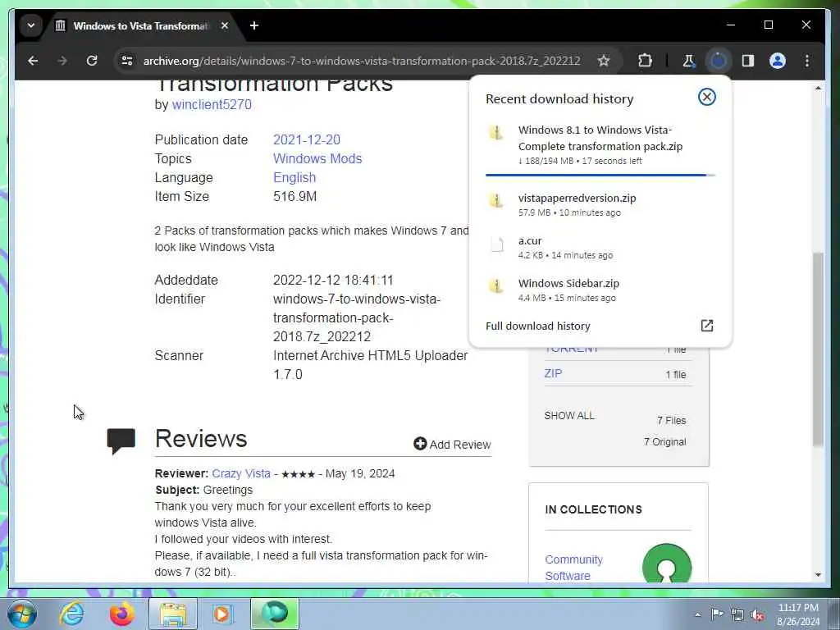Close the Windows to Vista Transformation tab

[x=225, y=25]
